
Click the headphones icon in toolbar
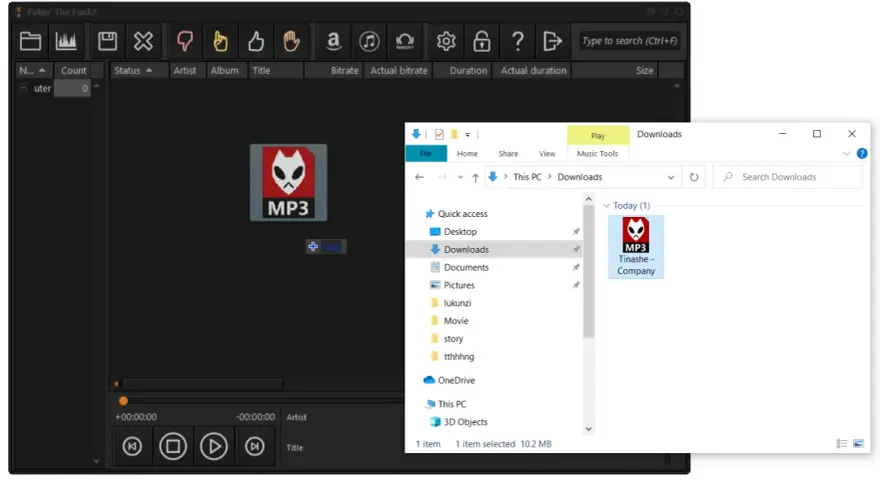pyautogui.click(x=405, y=41)
